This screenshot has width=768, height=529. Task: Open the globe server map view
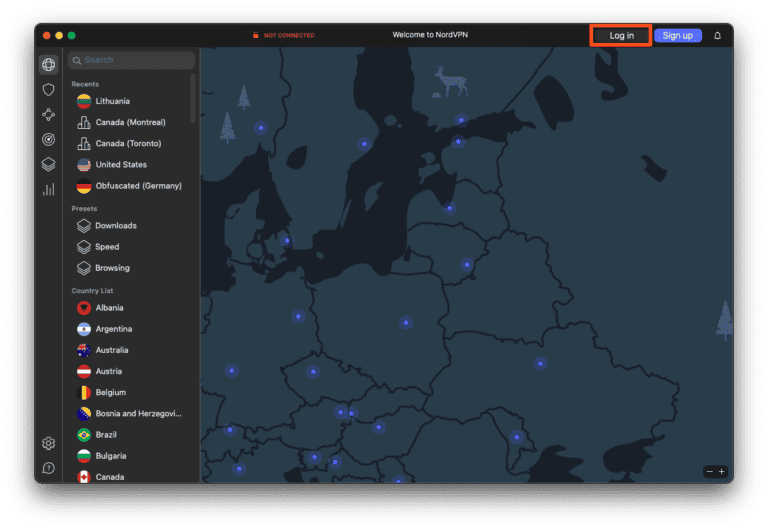point(48,65)
